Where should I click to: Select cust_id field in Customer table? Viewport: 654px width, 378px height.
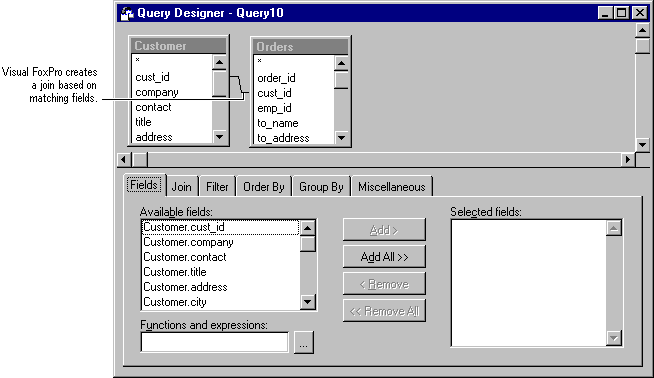click(172, 77)
